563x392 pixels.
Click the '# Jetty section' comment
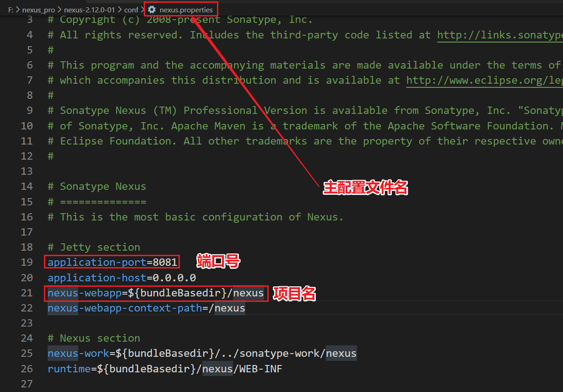tap(94, 247)
